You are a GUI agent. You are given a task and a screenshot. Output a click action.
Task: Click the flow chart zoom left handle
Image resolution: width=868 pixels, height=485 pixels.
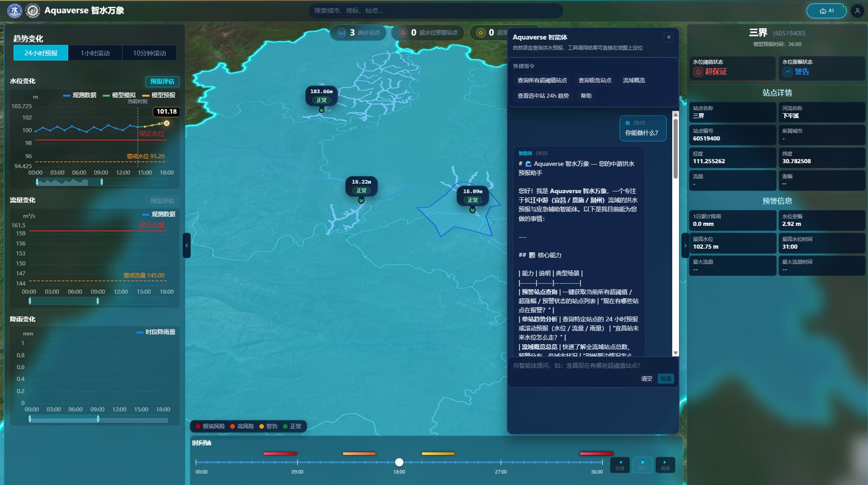30,301
